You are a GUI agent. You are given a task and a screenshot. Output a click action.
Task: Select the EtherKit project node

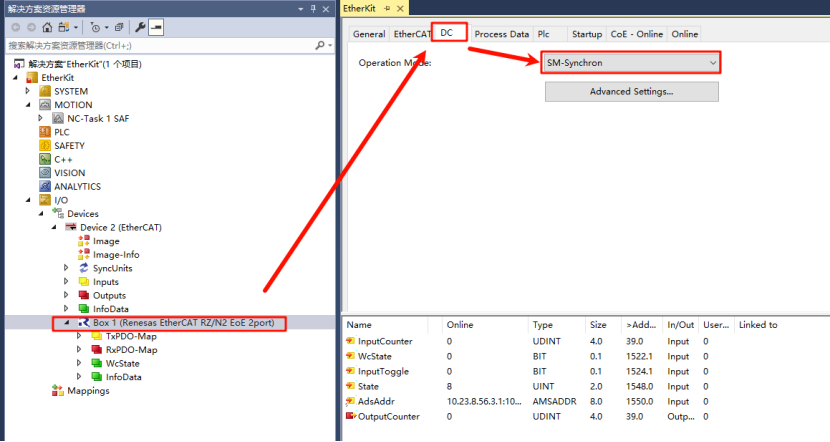point(57,77)
